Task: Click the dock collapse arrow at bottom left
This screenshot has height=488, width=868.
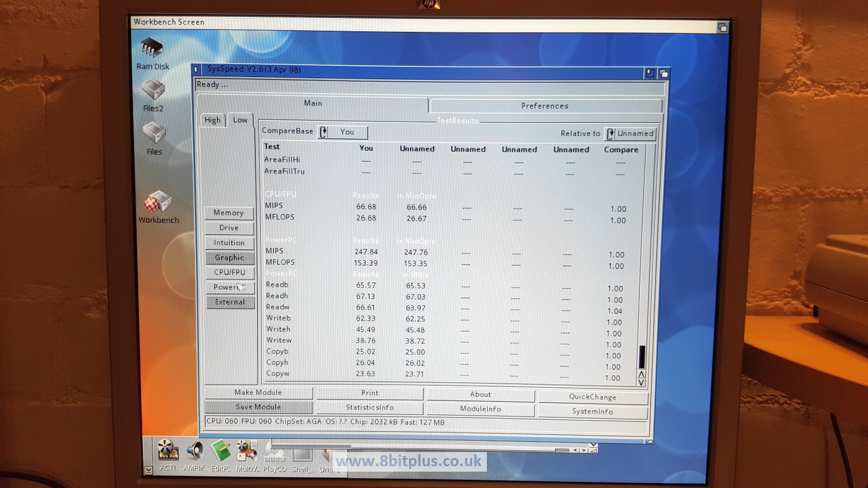Action: pos(148,470)
